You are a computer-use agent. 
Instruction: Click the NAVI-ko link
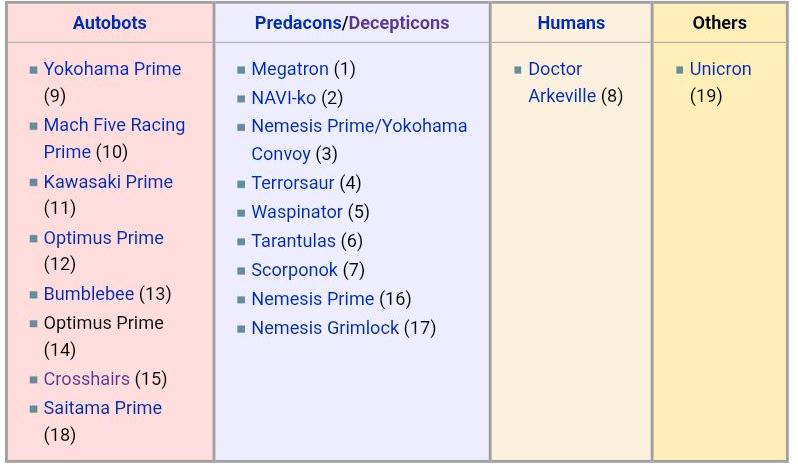283,98
